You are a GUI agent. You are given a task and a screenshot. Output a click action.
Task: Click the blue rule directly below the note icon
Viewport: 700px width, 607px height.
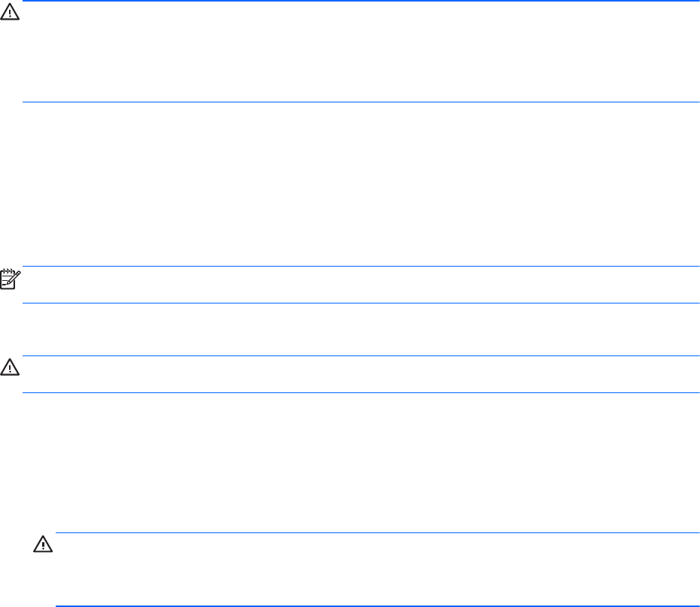tap(360, 303)
